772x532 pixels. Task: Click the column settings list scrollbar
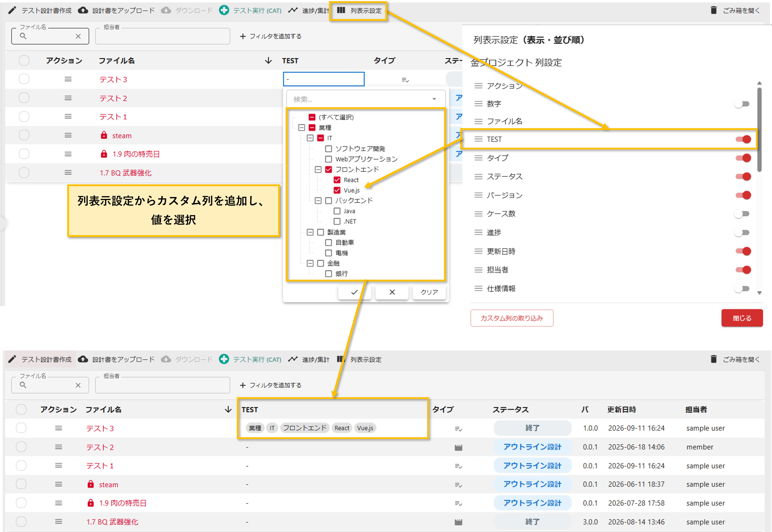click(x=759, y=130)
